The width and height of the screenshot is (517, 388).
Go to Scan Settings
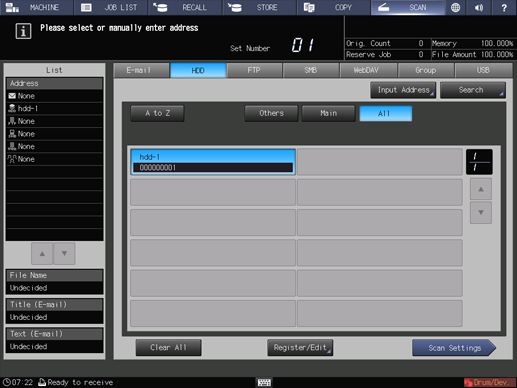tap(454, 348)
